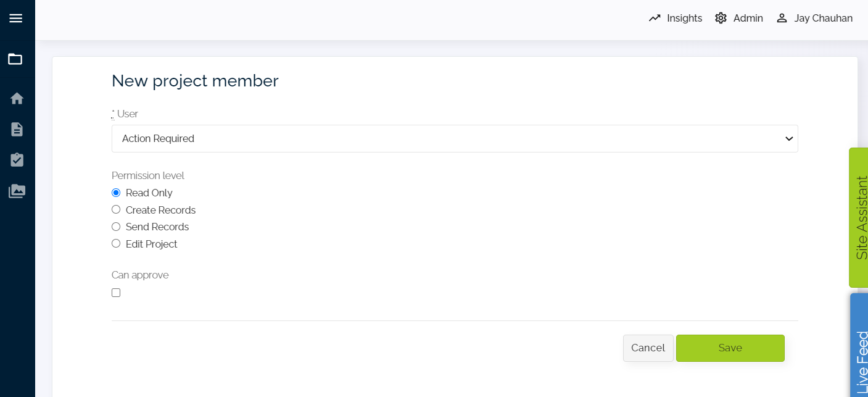Click the Insights trend icon

tap(655, 19)
